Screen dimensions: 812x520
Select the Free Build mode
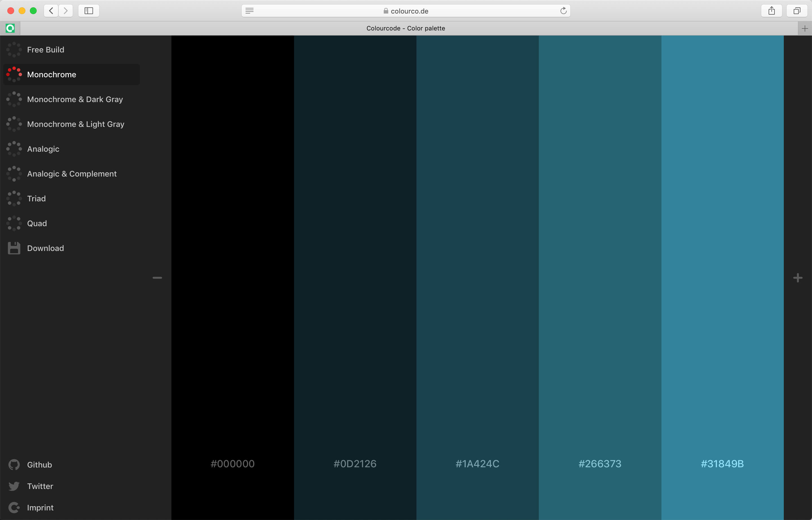tap(46, 50)
